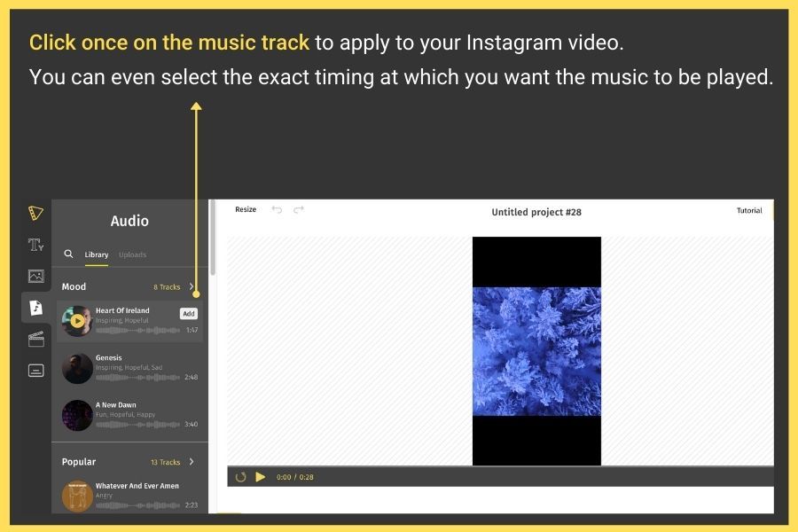798x532 pixels.
Task: Open the Text tool in sidebar
Action: point(35,245)
